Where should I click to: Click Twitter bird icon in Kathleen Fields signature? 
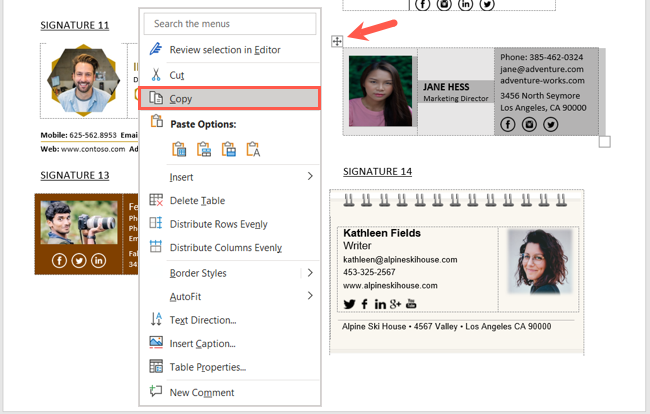point(349,304)
